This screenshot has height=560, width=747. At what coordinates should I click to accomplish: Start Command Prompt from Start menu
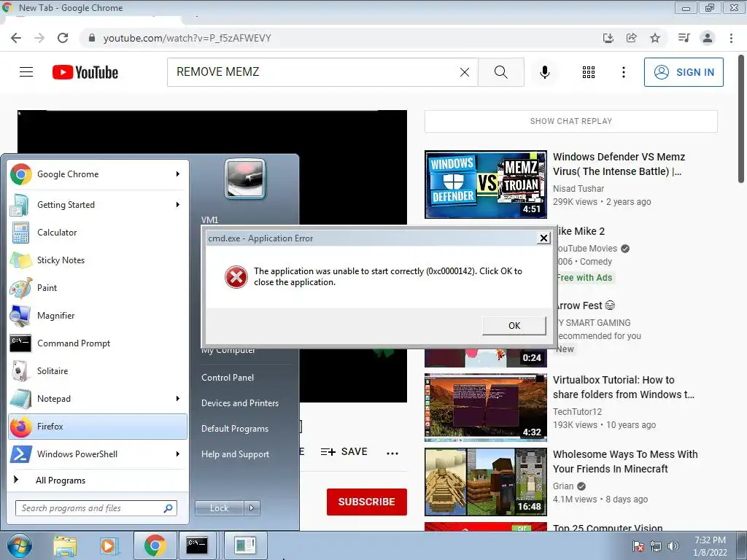(x=98, y=343)
